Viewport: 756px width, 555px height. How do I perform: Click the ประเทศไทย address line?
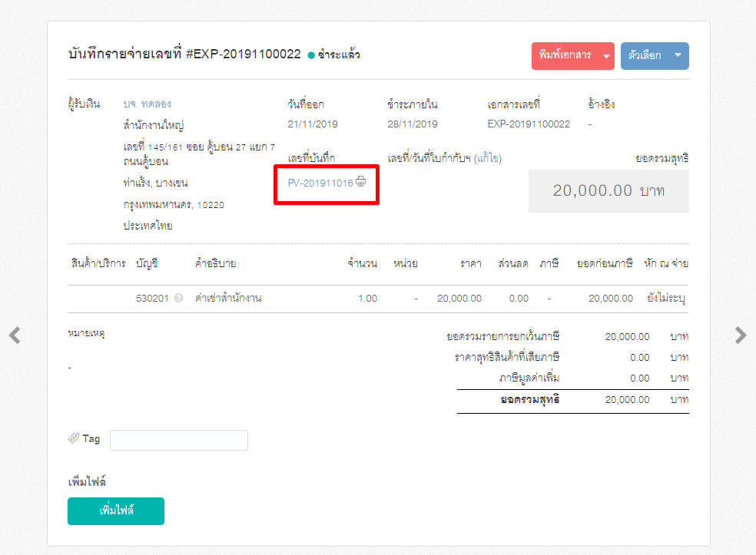[x=148, y=226]
